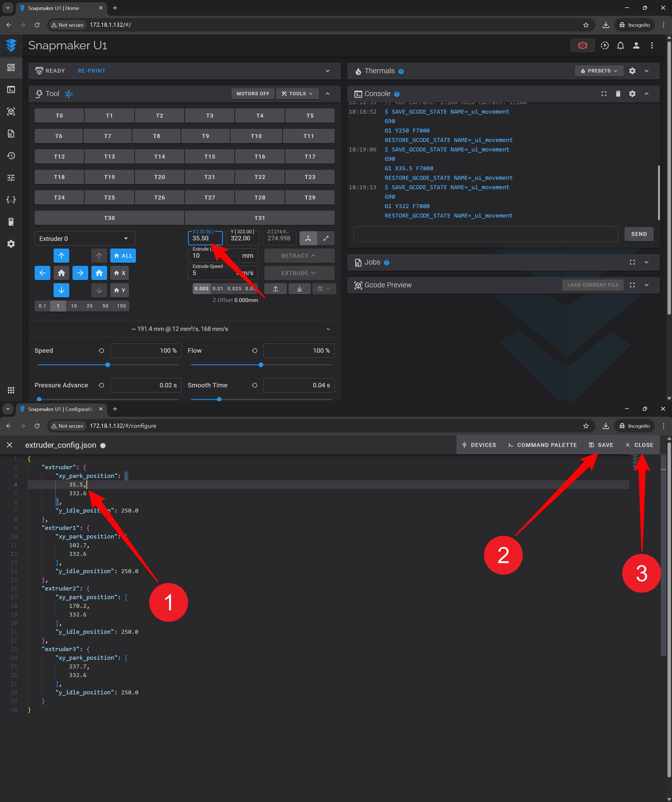Open the History sidebar icon

coord(11,155)
